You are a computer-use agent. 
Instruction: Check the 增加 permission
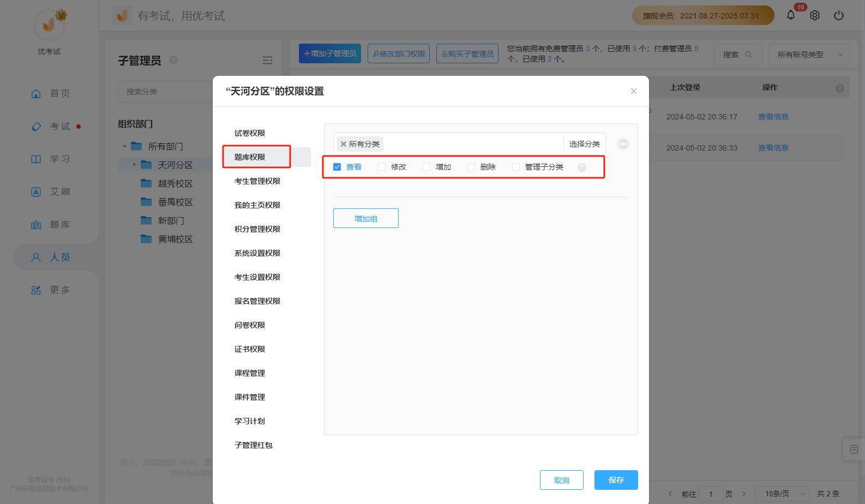point(427,167)
